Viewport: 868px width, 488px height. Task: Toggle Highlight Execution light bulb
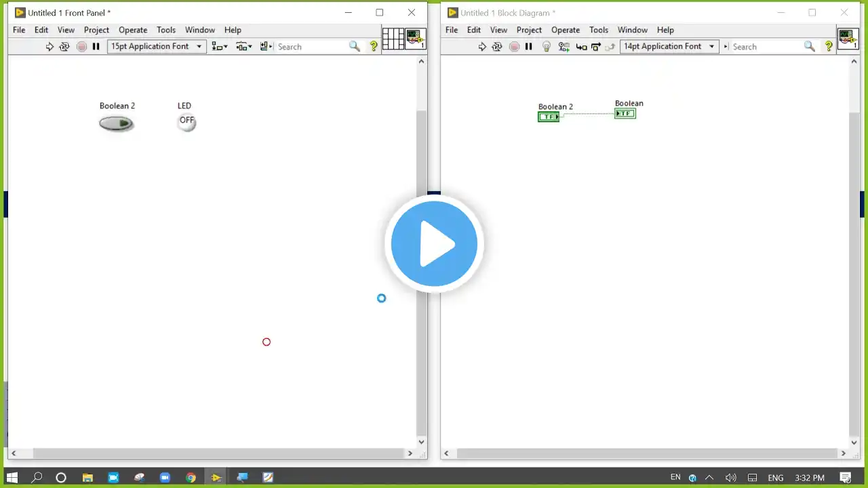click(546, 47)
